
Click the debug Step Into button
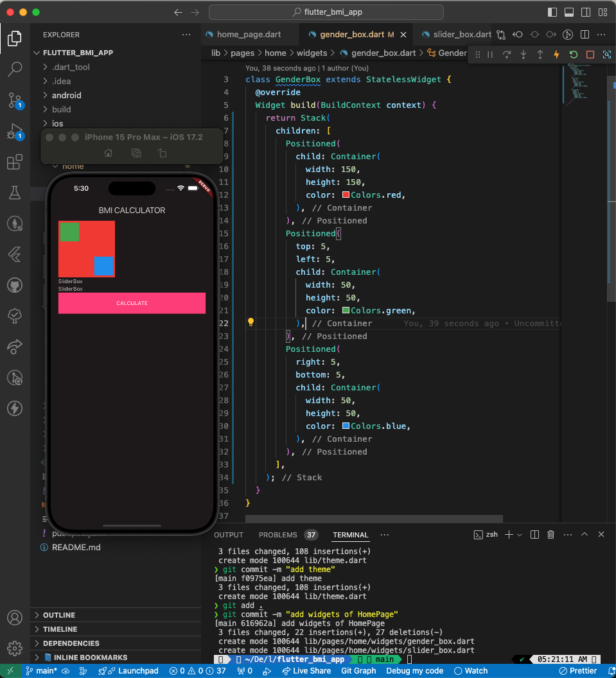point(524,55)
